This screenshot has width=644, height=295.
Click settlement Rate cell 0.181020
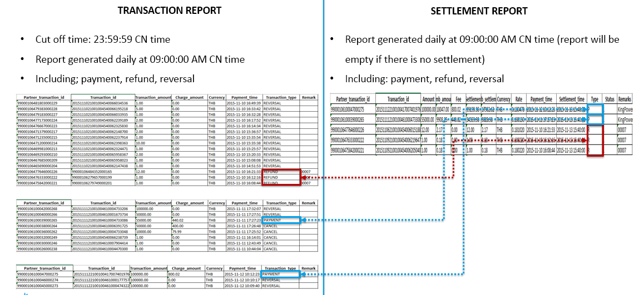[519, 129]
